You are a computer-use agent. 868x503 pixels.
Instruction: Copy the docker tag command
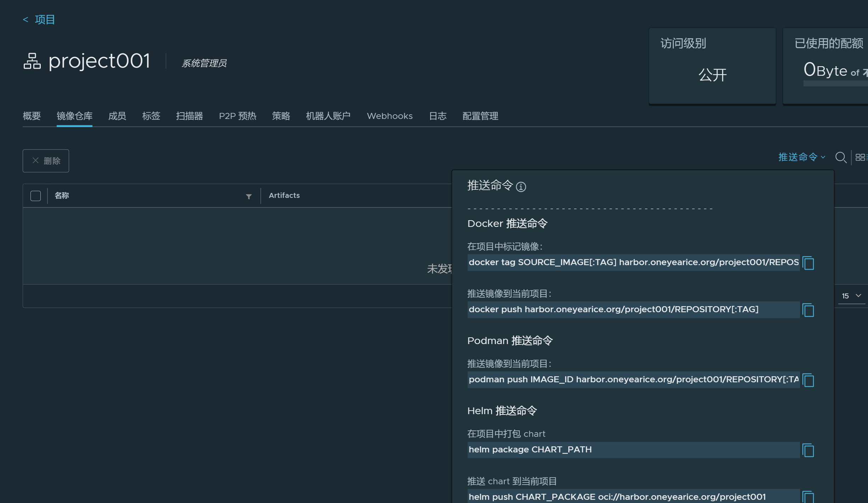[808, 263]
